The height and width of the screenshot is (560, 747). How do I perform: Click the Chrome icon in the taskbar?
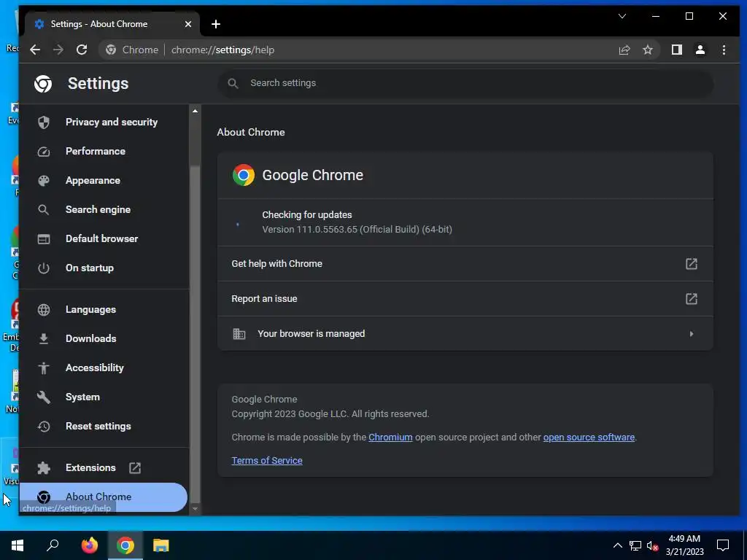125,545
